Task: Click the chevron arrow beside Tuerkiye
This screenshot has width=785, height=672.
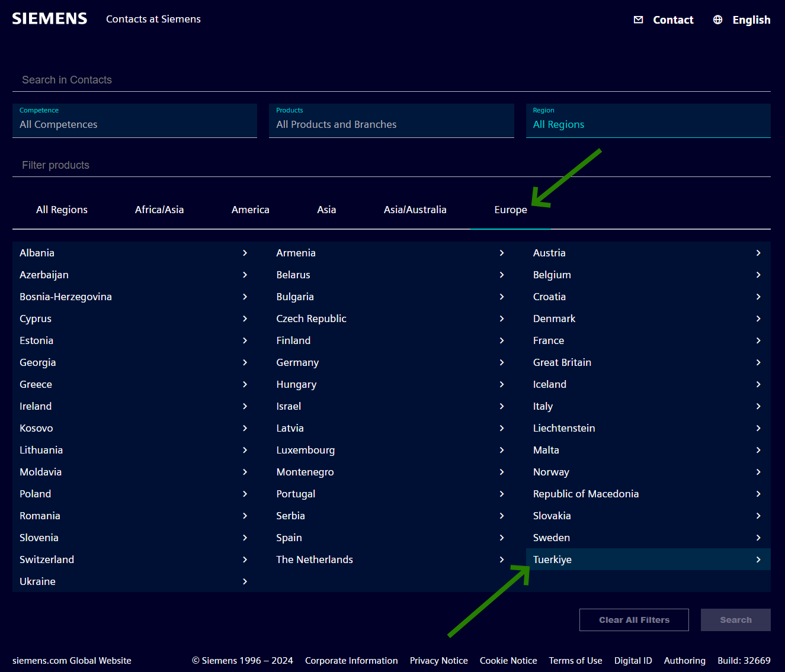Action: click(758, 560)
